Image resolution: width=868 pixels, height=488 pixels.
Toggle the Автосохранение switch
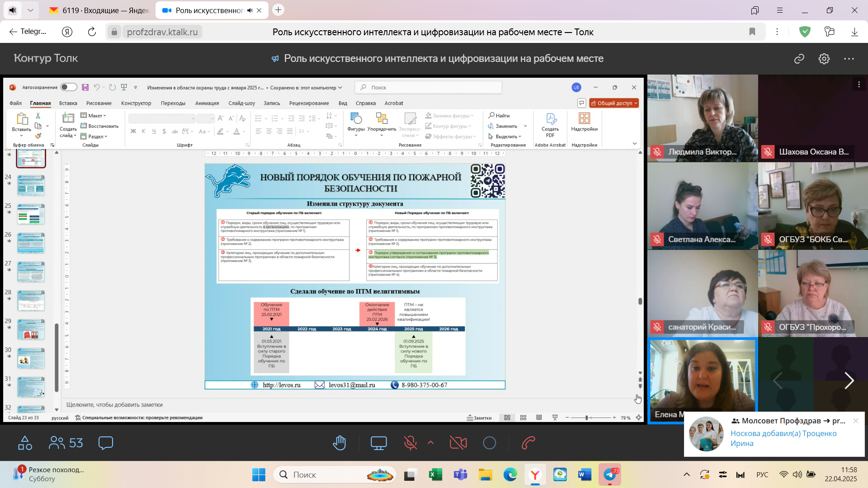click(68, 87)
